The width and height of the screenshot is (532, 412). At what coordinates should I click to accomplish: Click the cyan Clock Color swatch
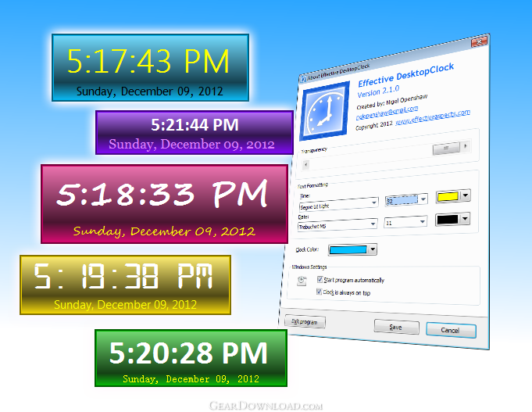point(348,250)
